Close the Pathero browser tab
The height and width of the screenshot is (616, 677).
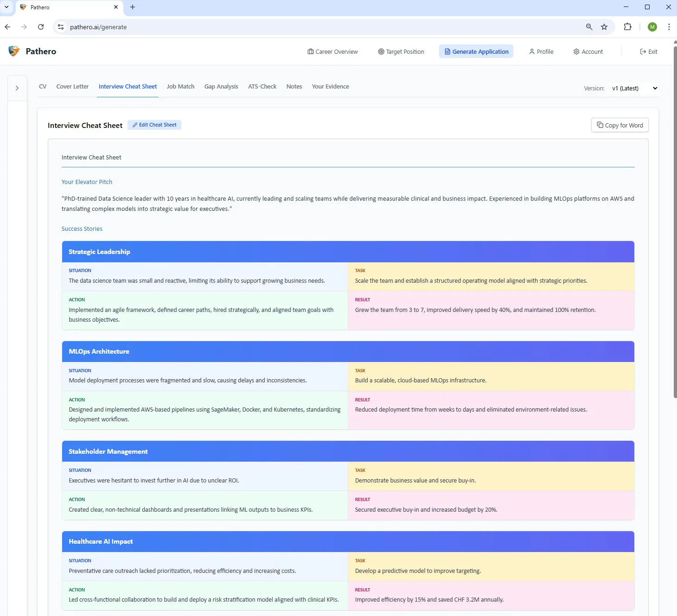116,7
